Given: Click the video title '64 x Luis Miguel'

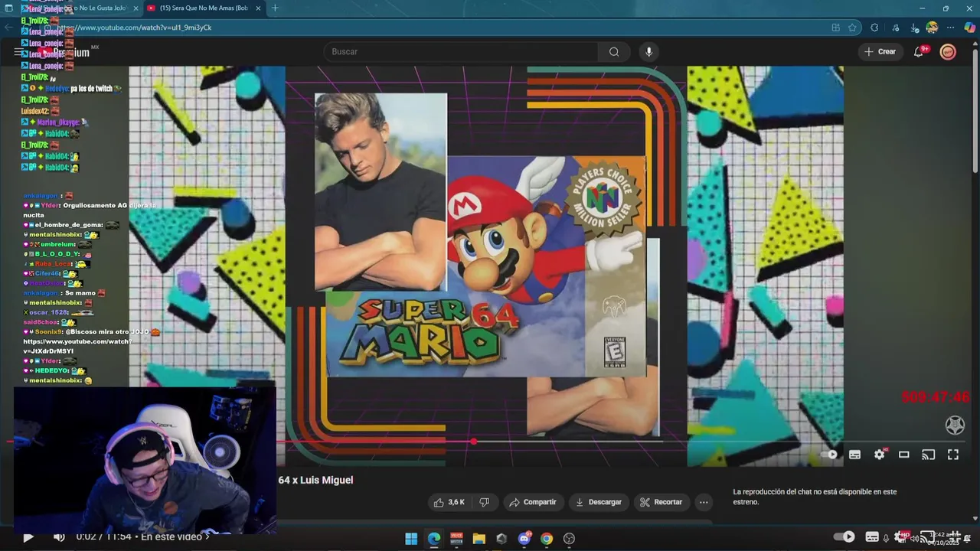Looking at the screenshot, I should point(315,481).
